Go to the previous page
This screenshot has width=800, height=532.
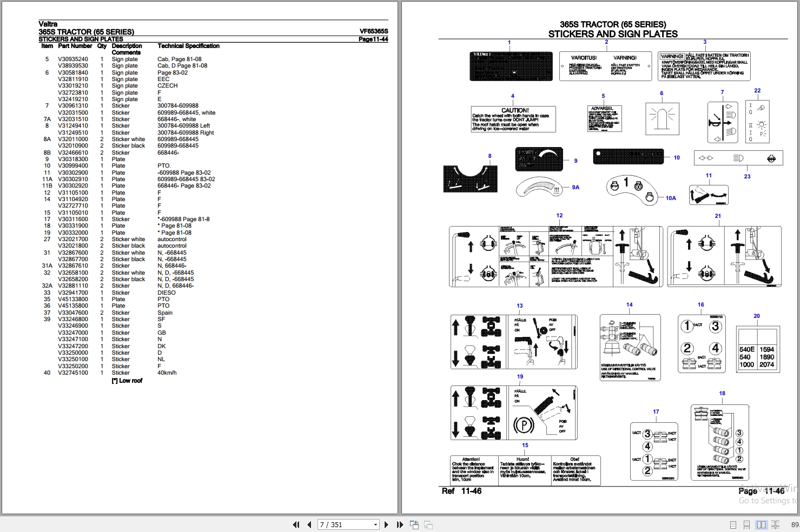click(309, 524)
